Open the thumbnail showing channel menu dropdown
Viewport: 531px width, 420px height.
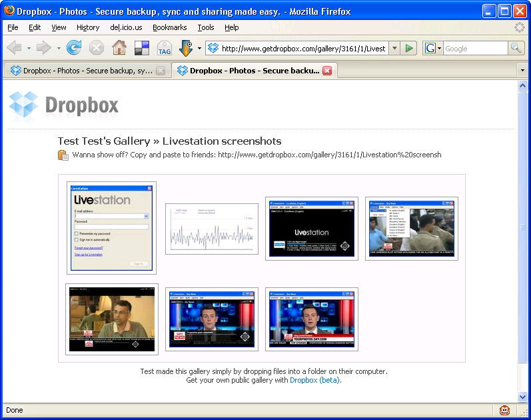pyautogui.click(x=412, y=229)
